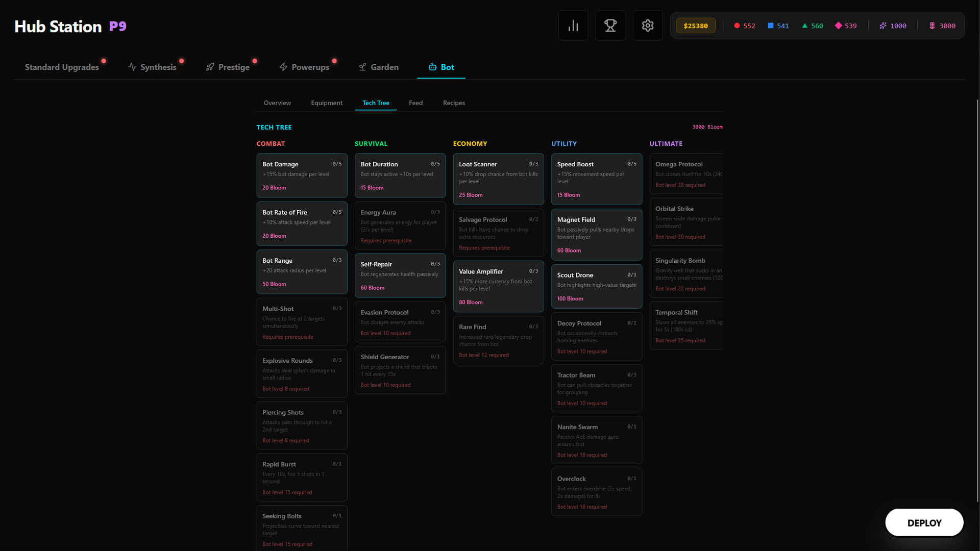Image resolution: width=980 pixels, height=551 pixels.
Task: Select the Magnet Field upgrade card
Action: pyautogui.click(x=596, y=235)
